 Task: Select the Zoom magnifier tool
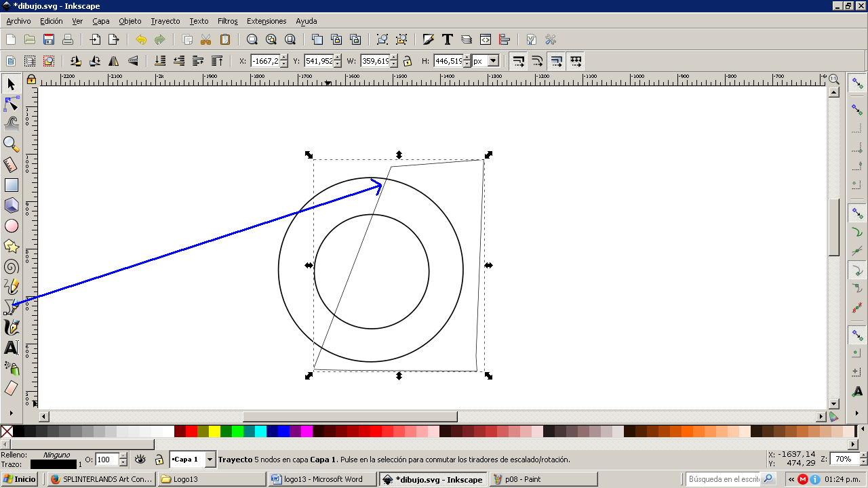12,144
